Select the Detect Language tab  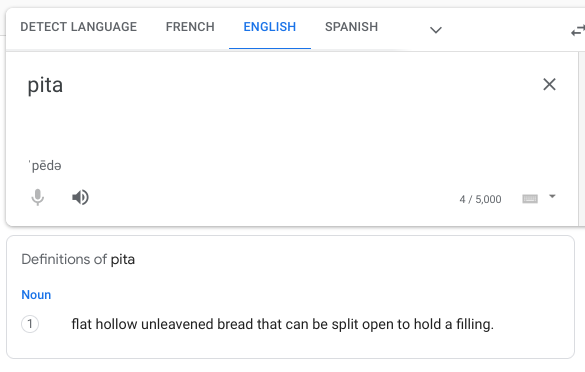click(x=79, y=27)
